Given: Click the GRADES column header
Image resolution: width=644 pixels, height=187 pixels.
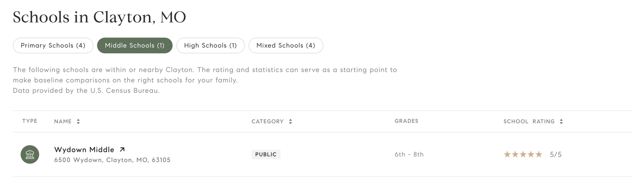Looking at the screenshot, I should coord(407,121).
